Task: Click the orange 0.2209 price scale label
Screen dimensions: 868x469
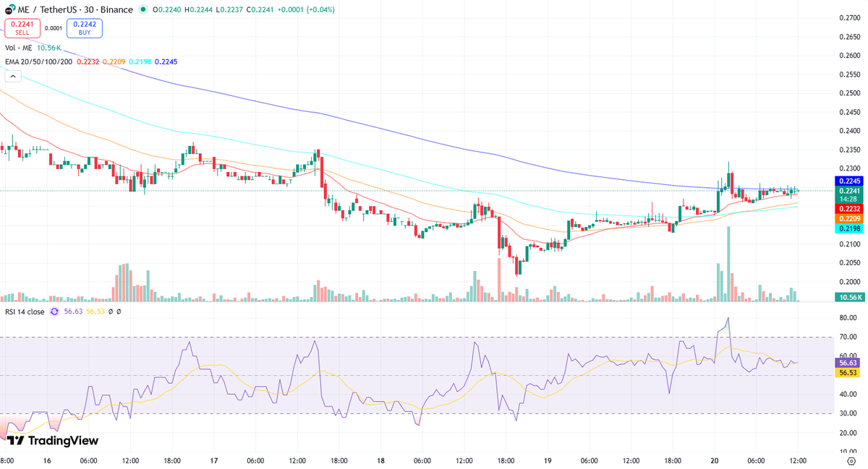Action: pos(848,218)
